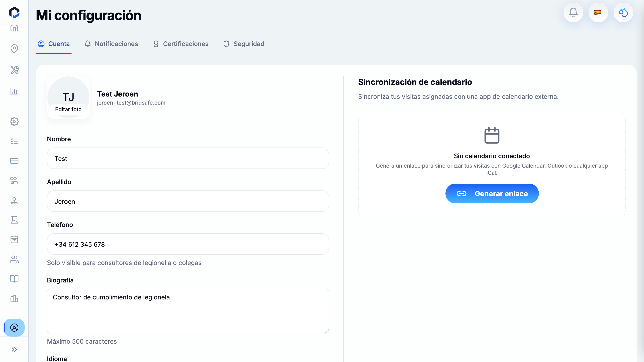Switch to the Seguridad tab
The image size is (644, 362).
coord(244,44)
